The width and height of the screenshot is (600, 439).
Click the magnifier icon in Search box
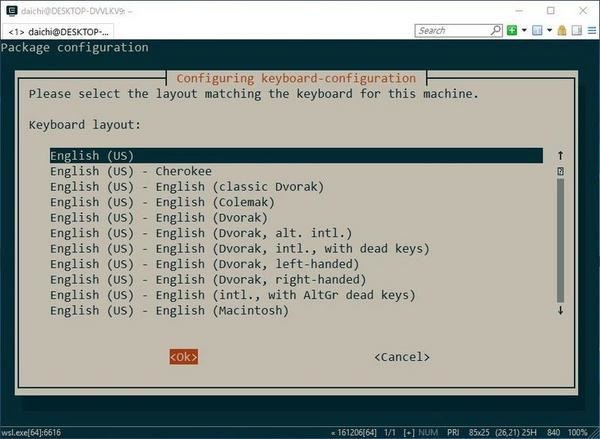coord(496,30)
